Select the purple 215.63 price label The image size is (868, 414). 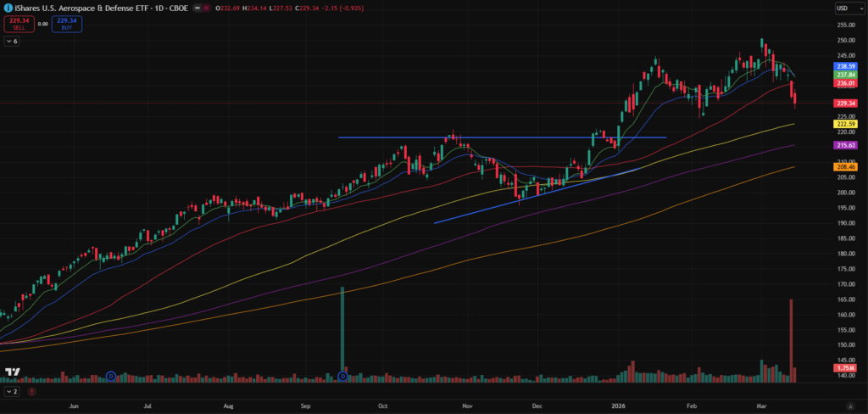(845, 145)
